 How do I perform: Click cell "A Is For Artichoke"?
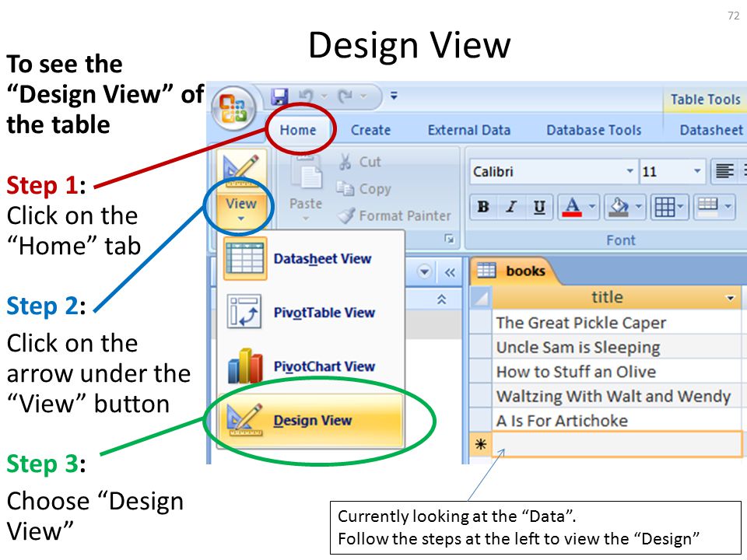tap(616, 421)
